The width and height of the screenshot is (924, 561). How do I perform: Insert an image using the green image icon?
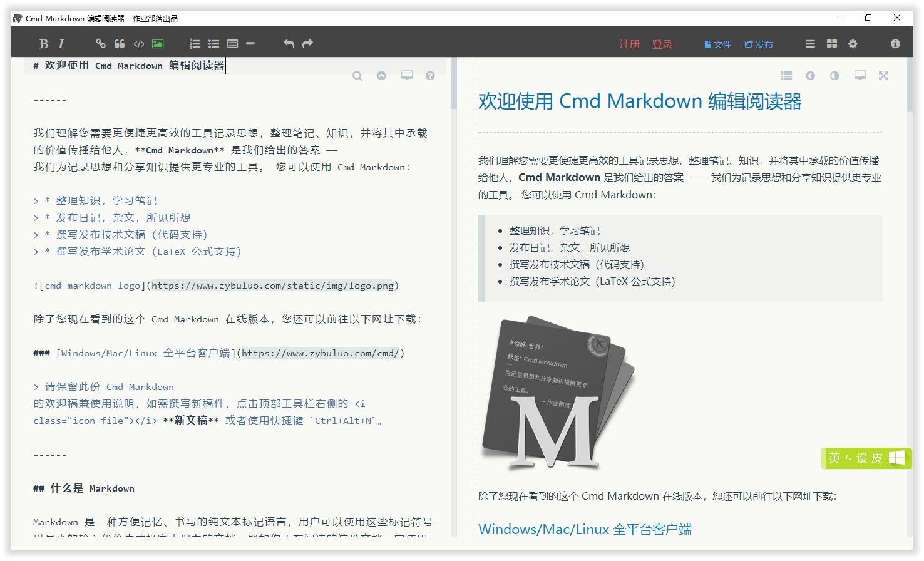pos(158,43)
